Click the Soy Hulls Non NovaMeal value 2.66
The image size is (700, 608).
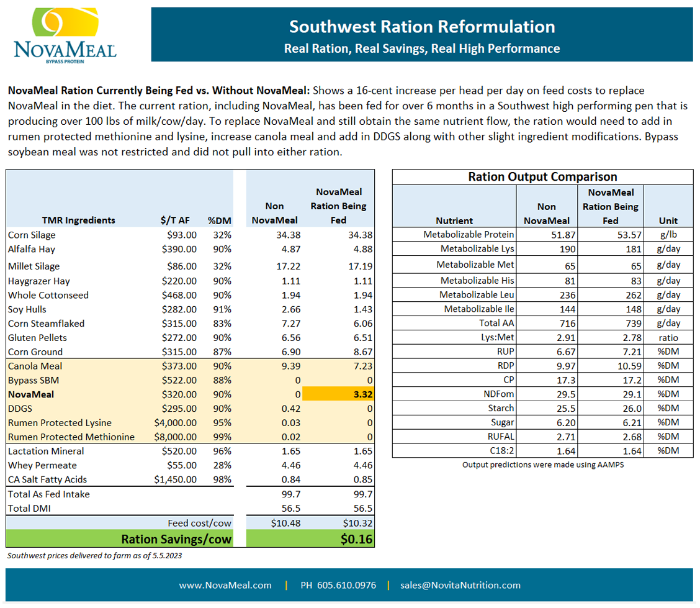click(x=291, y=309)
